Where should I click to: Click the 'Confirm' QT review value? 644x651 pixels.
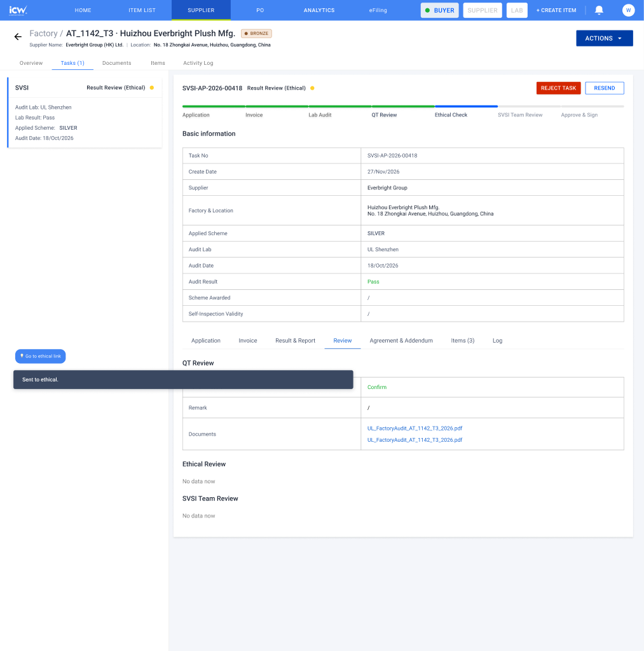(x=376, y=387)
